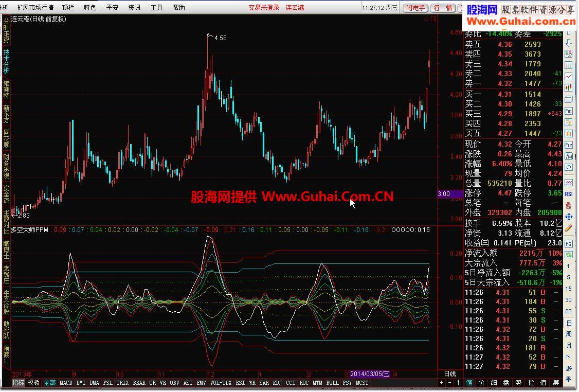This screenshot has width=579, height=392.
Task: Click the tree structure icon in right toolbar
Action: click(569, 122)
